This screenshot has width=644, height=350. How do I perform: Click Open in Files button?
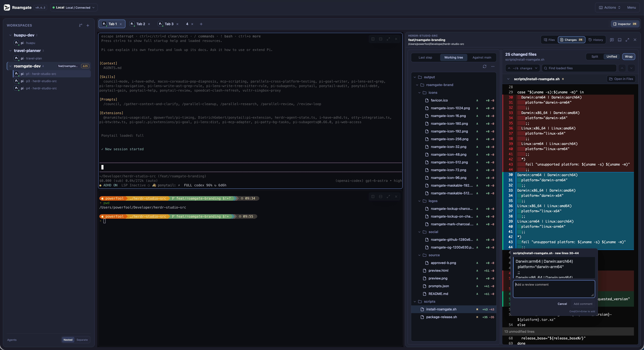tap(621, 79)
